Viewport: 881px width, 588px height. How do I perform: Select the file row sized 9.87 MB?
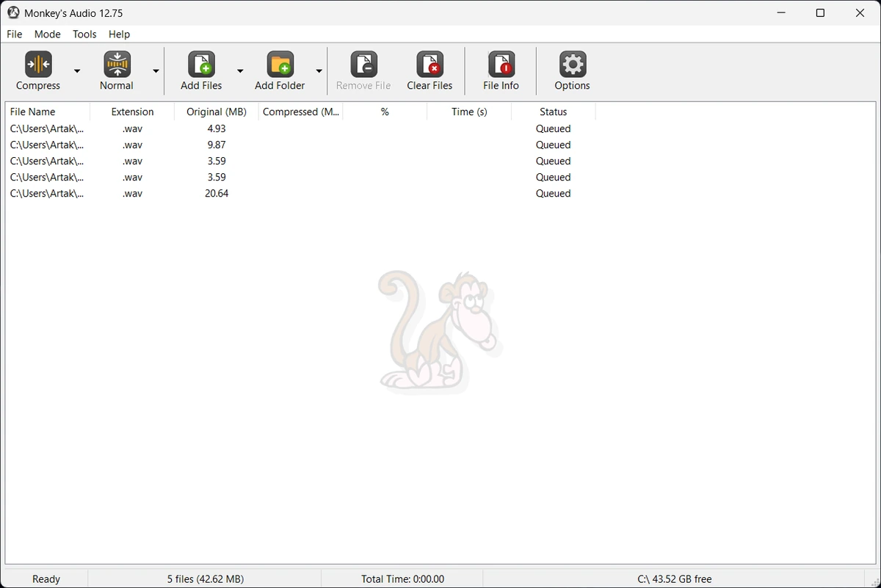pos(300,145)
